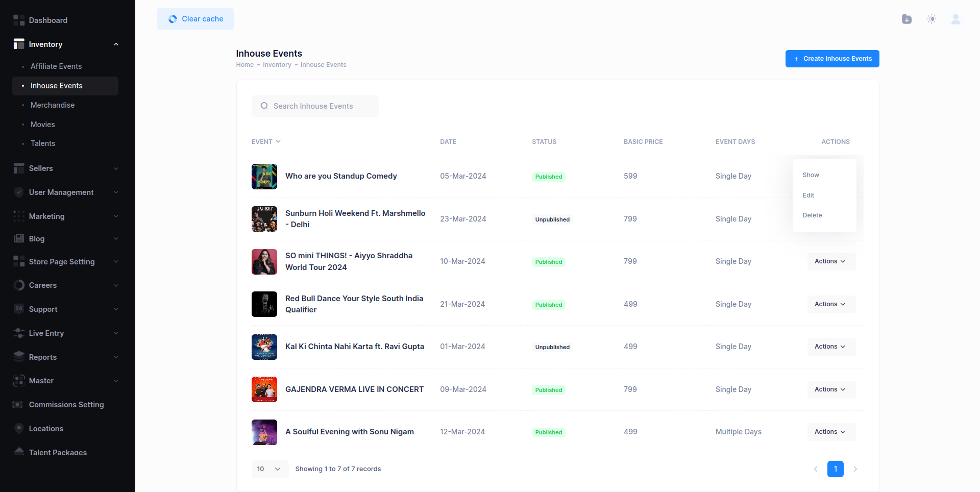Click the Clear cache button
980x492 pixels.
[195, 19]
